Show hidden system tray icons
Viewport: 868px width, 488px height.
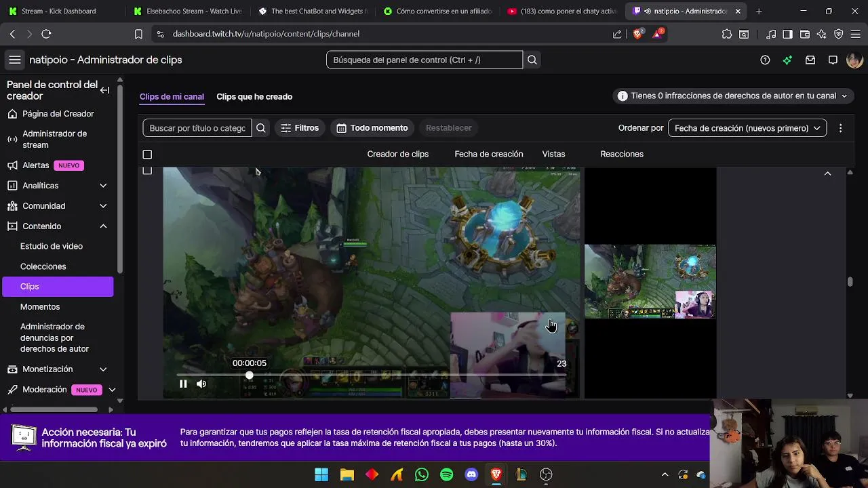(x=665, y=474)
